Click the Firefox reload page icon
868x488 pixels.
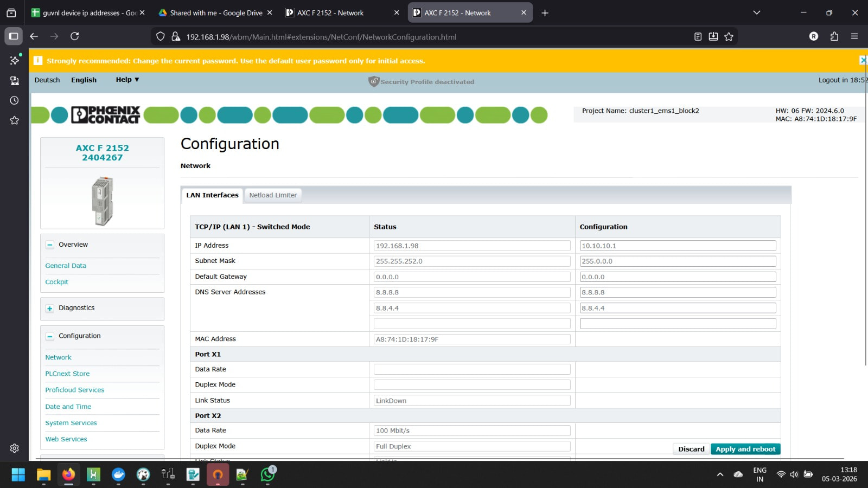point(75,36)
